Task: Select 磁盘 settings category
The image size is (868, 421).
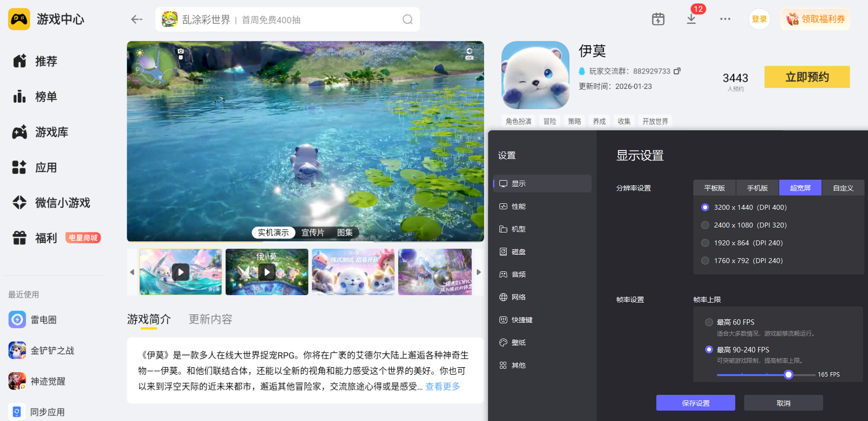Action: pyautogui.click(x=542, y=252)
